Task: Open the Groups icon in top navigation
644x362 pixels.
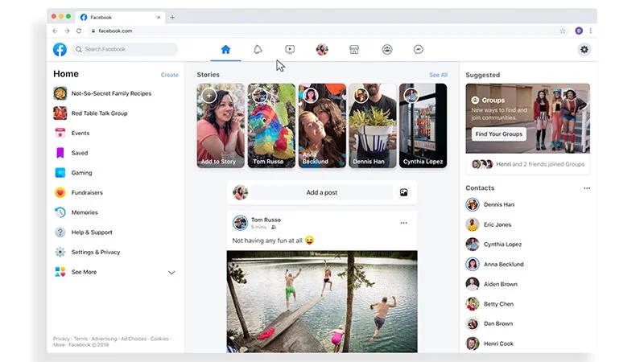Action: click(x=387, y=50)
